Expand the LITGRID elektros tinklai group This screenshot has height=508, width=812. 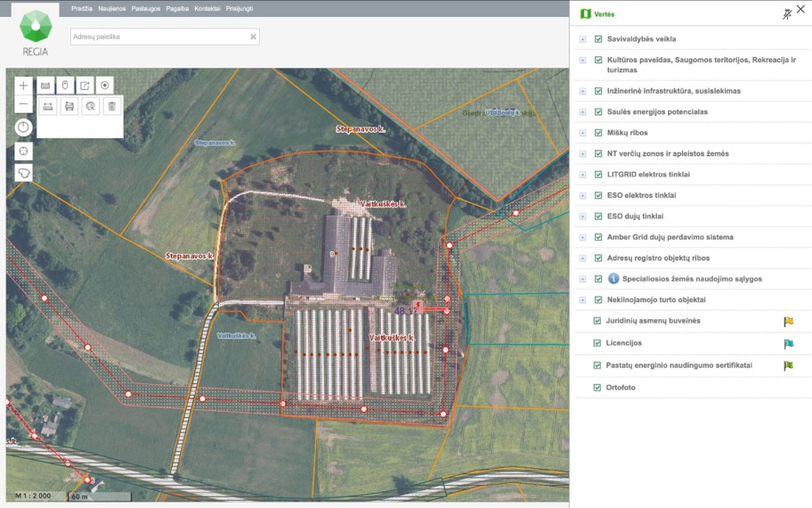pos(582,175)
